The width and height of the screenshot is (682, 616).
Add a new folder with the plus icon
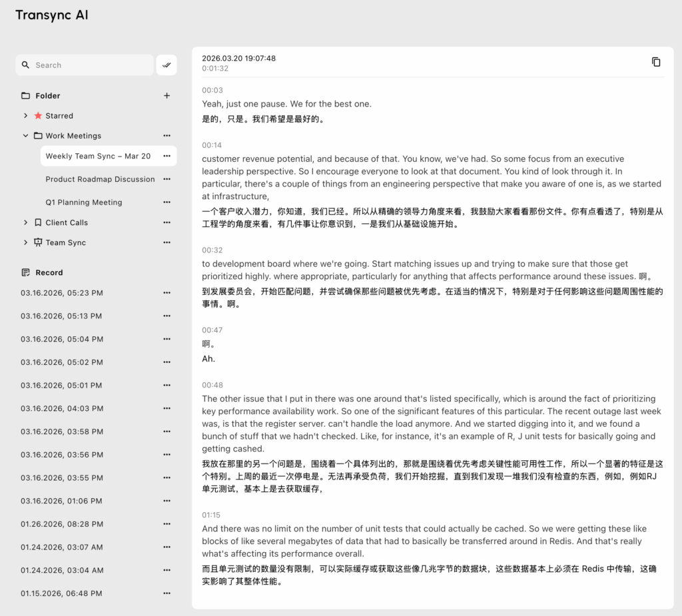pyautogui.click(x=167, y=96)
